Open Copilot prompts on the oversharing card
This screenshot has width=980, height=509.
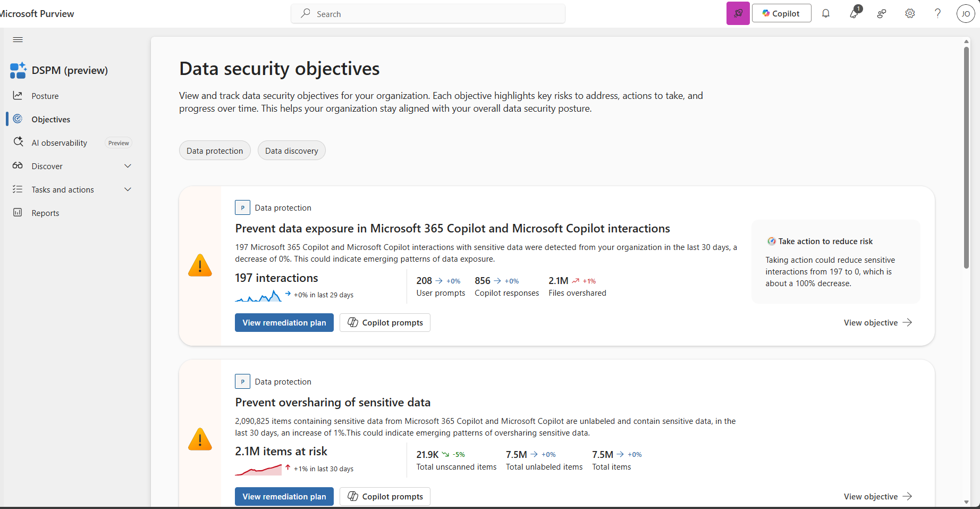click(385, 497)
